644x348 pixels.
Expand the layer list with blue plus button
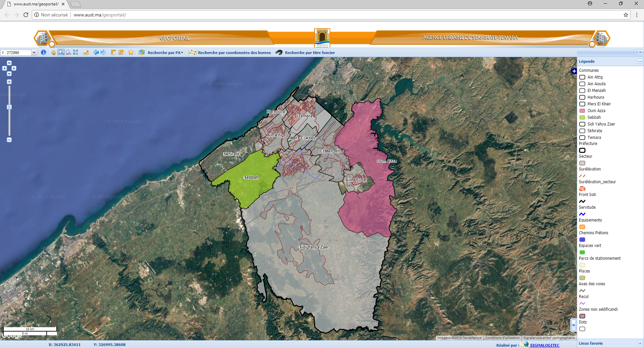(x=574, y=71)
